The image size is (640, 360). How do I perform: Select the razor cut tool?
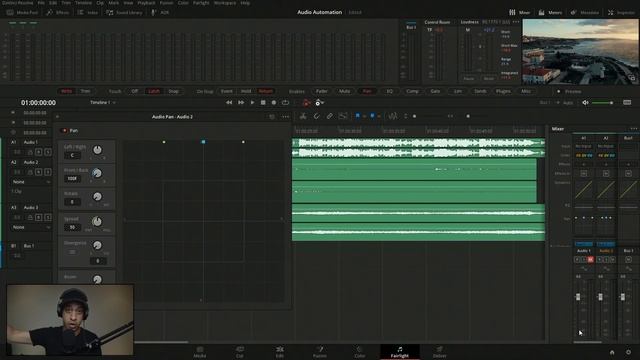pos(303,116)
